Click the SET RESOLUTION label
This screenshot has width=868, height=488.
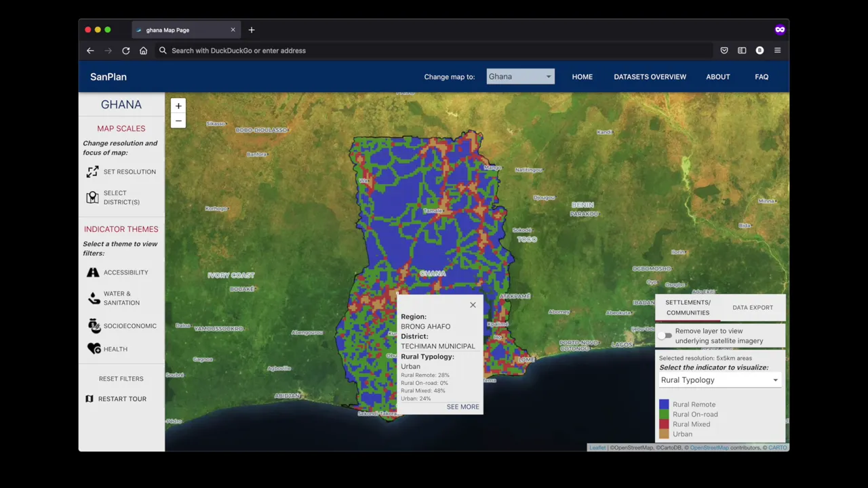130,172
